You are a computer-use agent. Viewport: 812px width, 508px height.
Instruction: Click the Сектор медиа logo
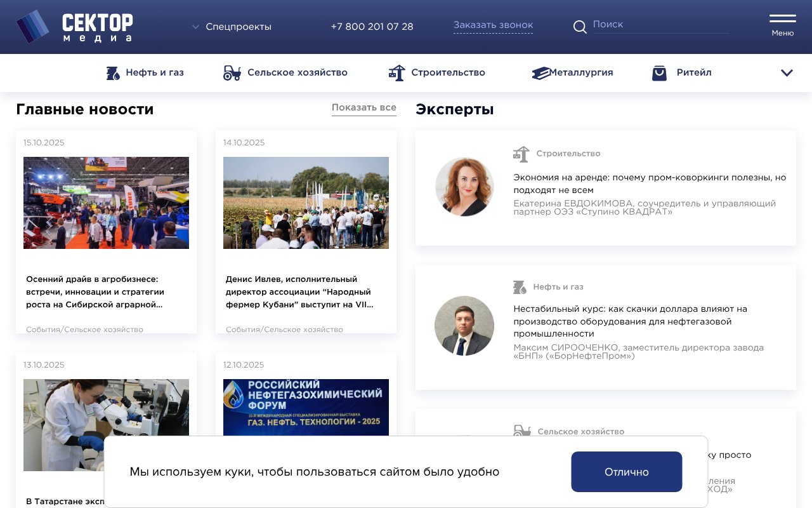pyautogui.click(x=70, y=27)
